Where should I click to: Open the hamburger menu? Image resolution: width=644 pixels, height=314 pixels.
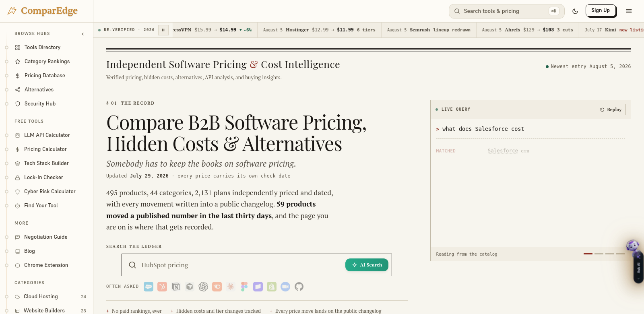click(x=629, y=11)
